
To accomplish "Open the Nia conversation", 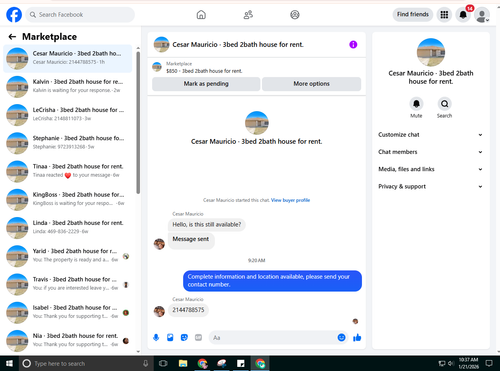I will [x=68, y=341].
